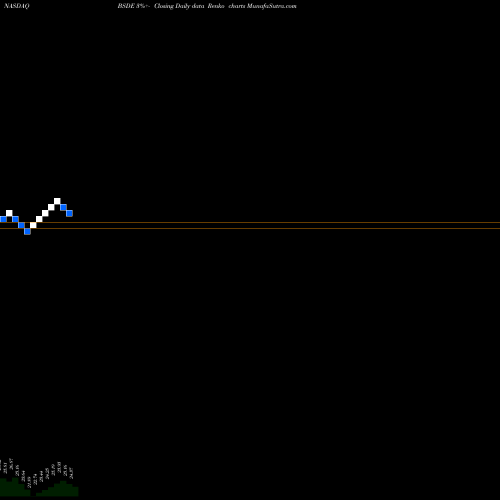Select the lowest blue Renko brick
Image resolution: width=500 pixels, height=500 pixels.
[27, 231]
